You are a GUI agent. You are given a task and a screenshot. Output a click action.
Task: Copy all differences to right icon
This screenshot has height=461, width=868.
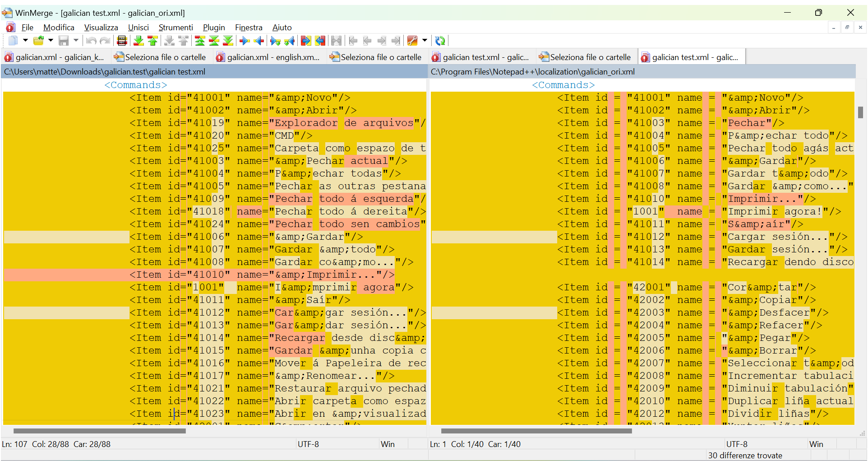306,41
